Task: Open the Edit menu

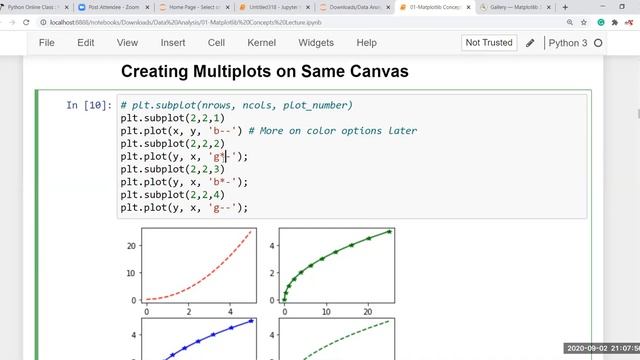Action: tap(86, 42)
